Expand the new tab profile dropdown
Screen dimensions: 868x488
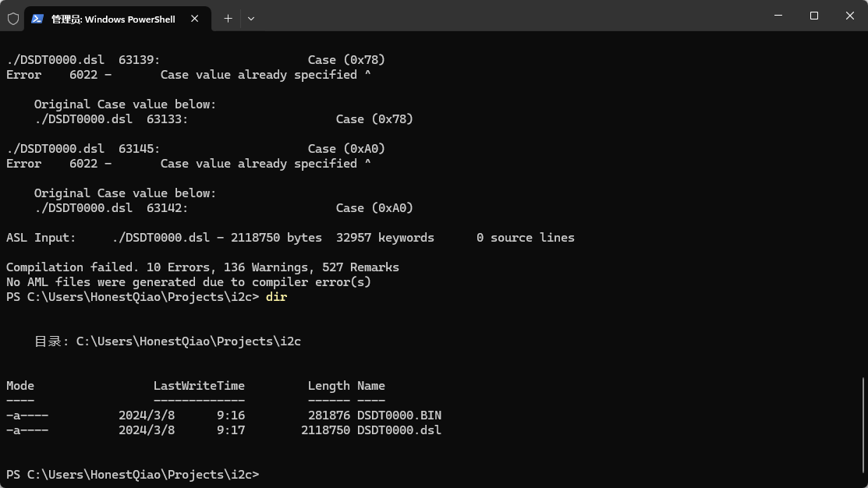click(x=251, y=18)
